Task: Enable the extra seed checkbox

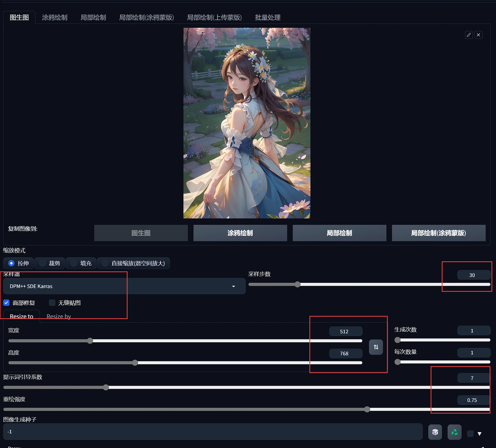Action: tap(470, 433)
